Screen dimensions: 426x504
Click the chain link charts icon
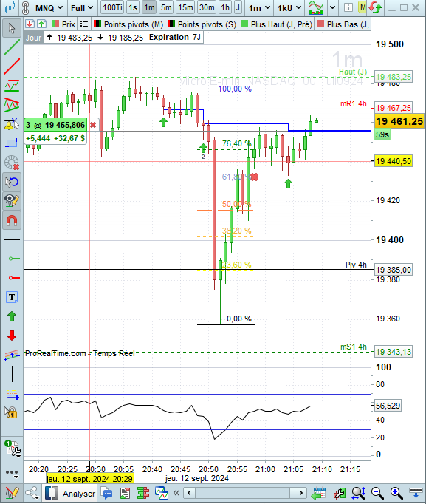25,7
